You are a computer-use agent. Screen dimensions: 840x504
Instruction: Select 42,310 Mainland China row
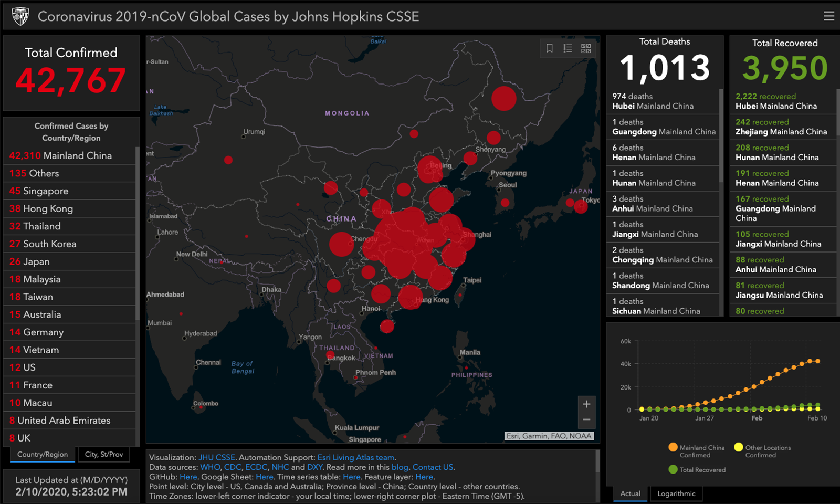[69, 155]
